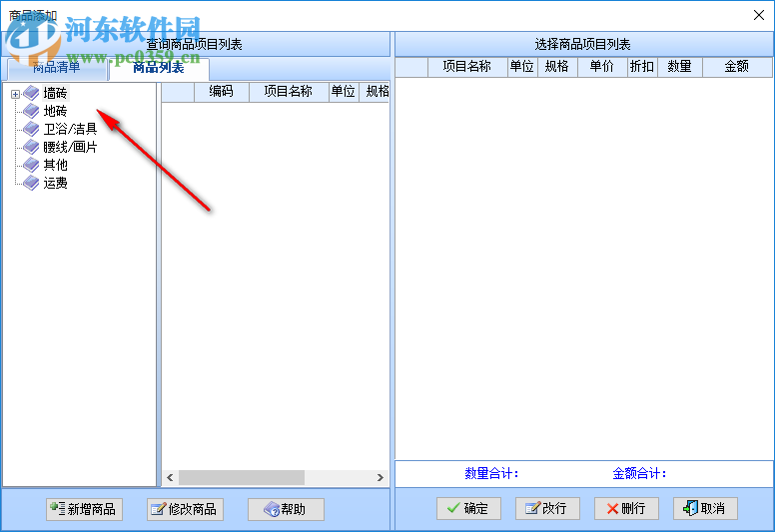
Task: Click the 新增商品 button
Action: pyautogui.click(x=85, y=509)
